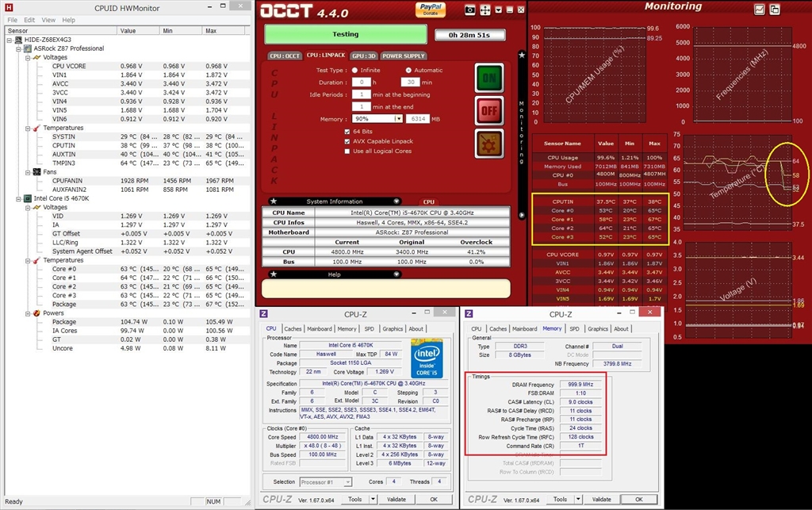Click Tools button in CPU-Z Memory window

click(x=560, y=499)
